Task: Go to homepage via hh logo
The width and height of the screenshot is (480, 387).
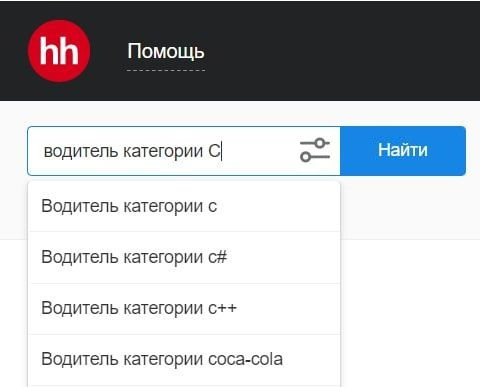Action: coord(59,51)
